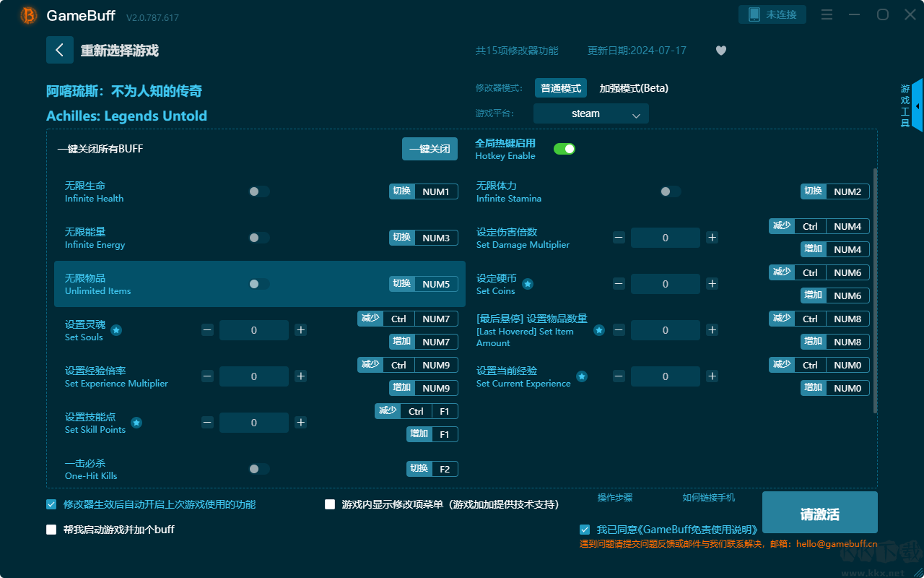The image size is (924, 578).
Task: Click the star icon beside Set Souls
Action: point(116,330)
